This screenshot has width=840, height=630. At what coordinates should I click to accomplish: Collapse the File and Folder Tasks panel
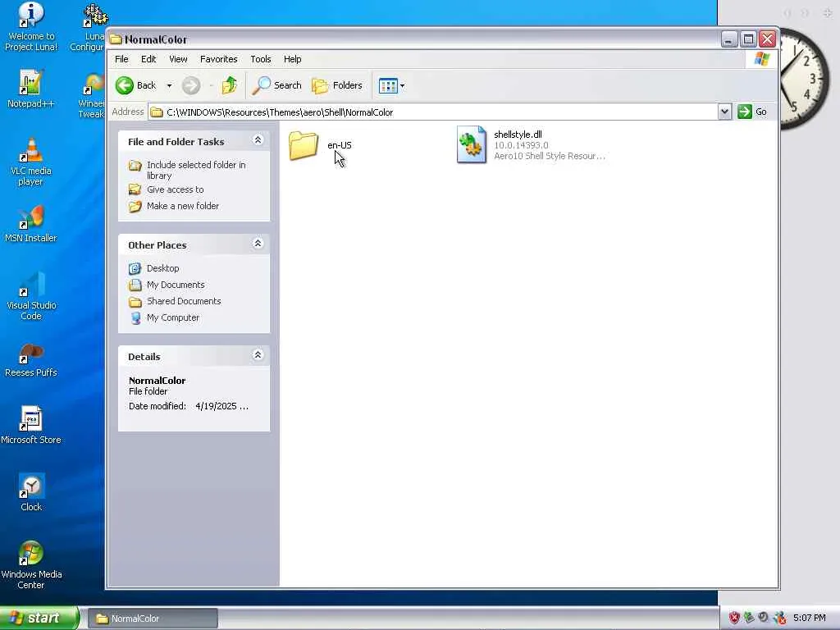point(258,140)
